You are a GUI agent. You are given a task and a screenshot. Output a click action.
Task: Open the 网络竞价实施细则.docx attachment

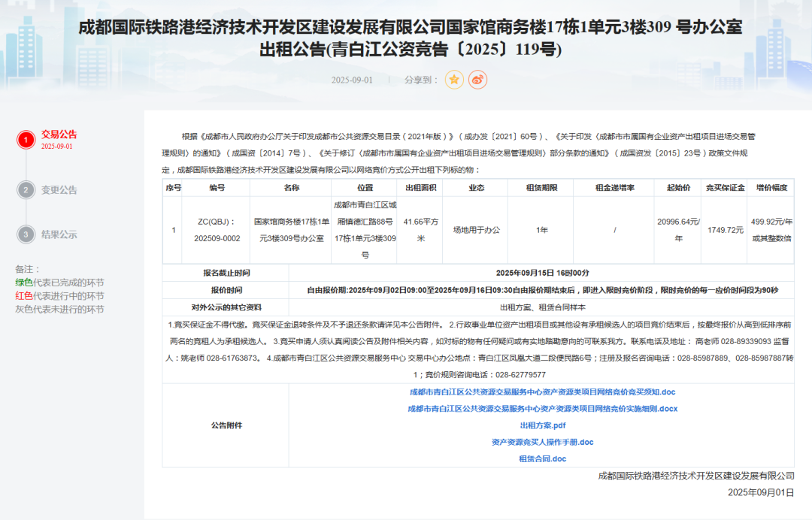tap(542, 409)
